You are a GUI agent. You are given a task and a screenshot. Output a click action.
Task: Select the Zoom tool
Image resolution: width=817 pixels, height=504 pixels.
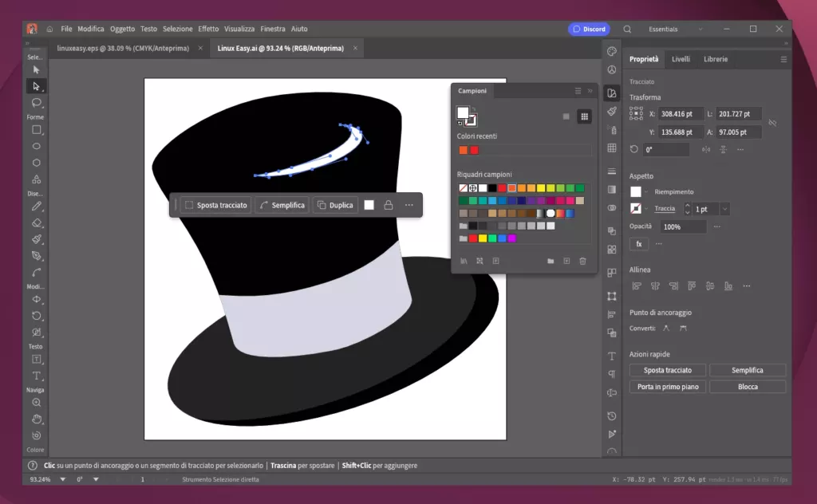36,403
